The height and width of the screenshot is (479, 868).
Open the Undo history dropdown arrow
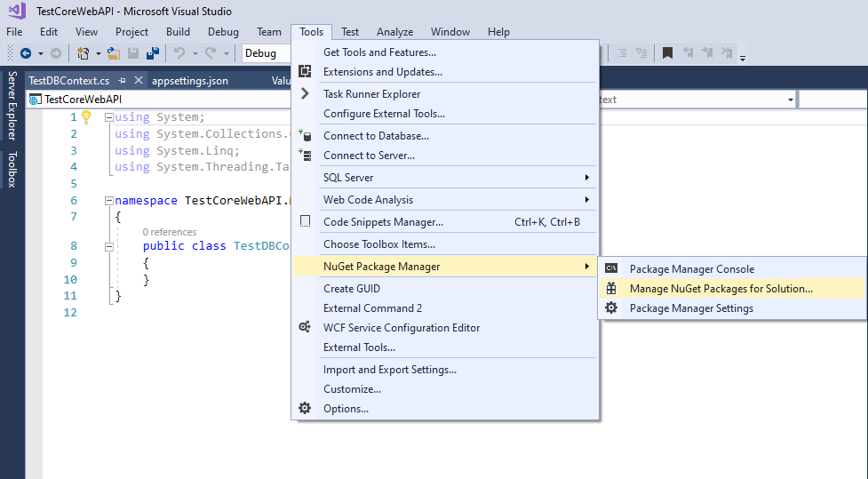(195, 53)
